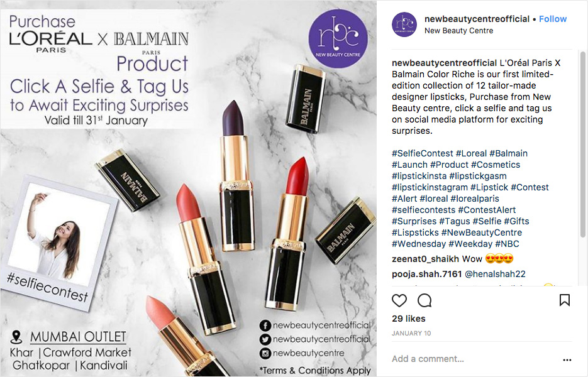Visit zeenat0_shaikh commenter profile
This screenshot has width=588, height=377.
[425, 259]
